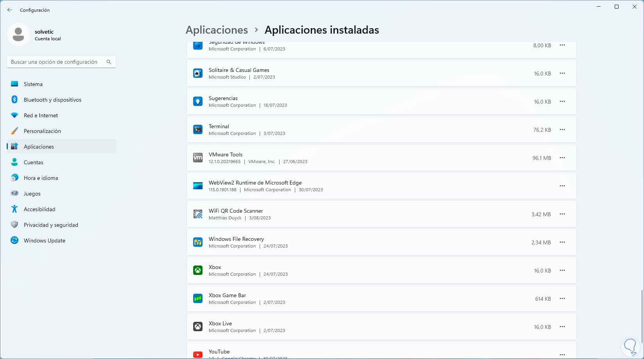
Task: Click the Configuración window title
Action: tap(35, 10)
